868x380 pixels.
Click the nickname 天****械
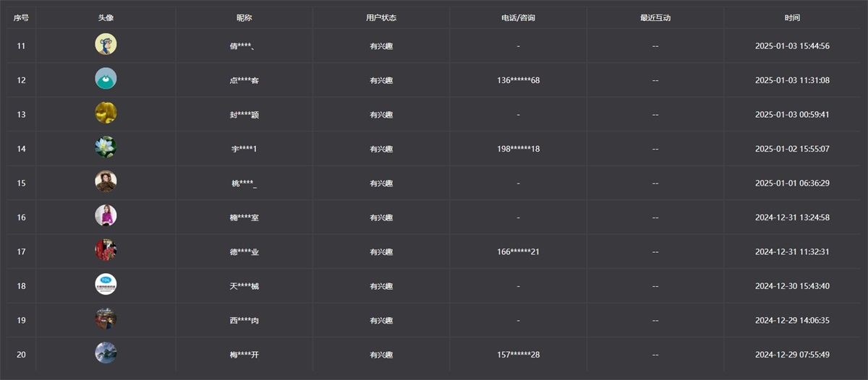[x=244, y=286]
